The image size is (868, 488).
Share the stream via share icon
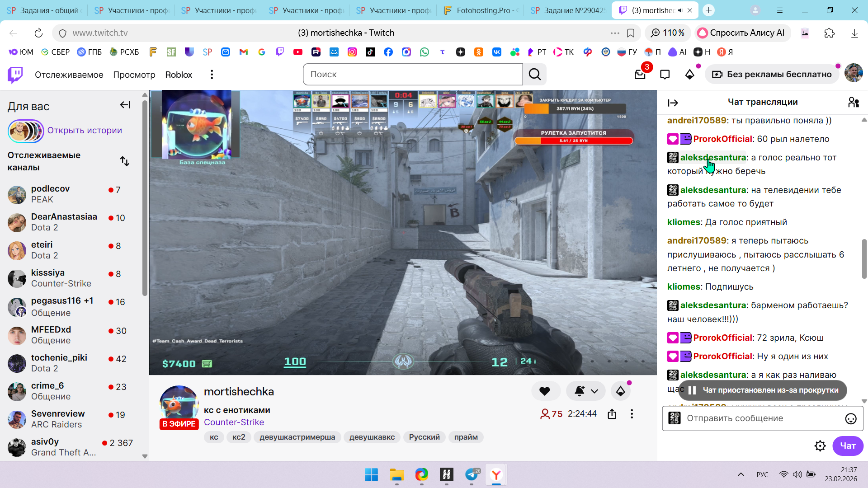(612, 414)
